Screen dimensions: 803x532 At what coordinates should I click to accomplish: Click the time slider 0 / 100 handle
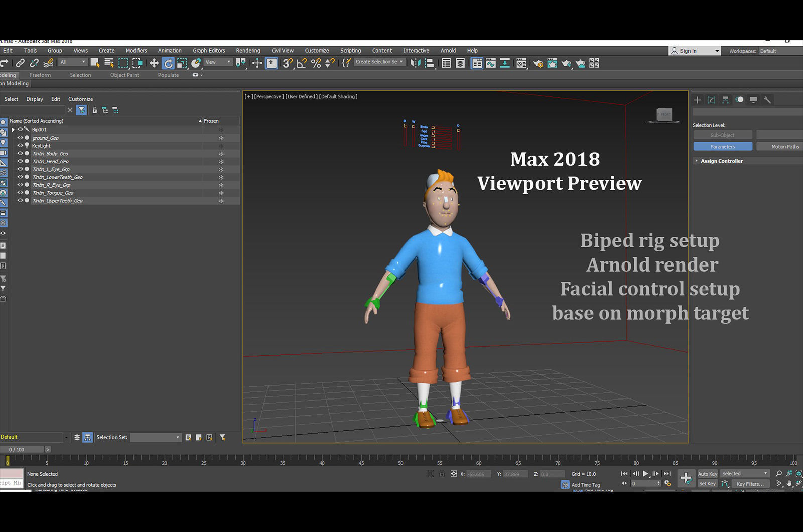coord(22,449)
